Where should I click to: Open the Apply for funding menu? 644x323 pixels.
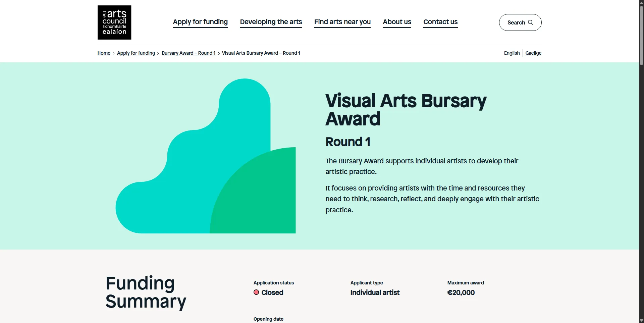(x=200, y=22)
